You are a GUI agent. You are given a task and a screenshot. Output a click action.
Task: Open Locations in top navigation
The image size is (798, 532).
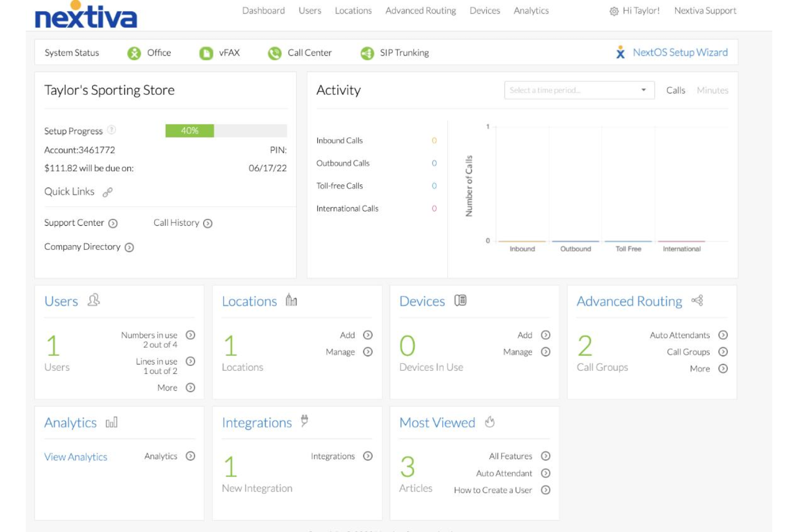(x=353, y=11)
